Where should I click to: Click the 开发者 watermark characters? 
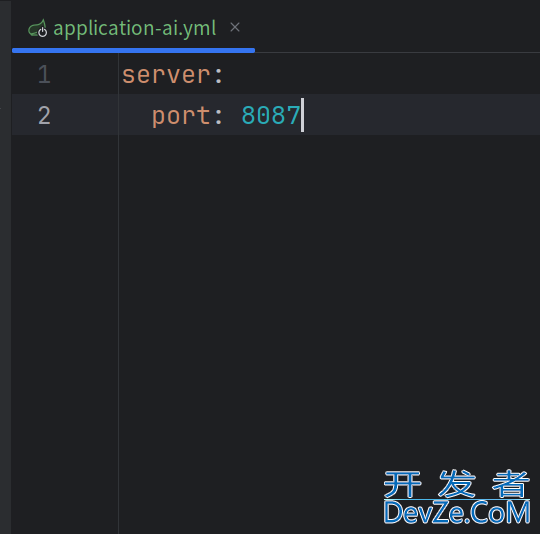click(x=457, y=484)
